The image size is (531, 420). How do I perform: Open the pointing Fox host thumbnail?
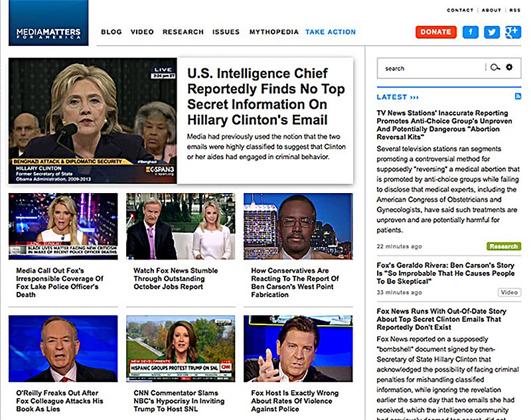(298, 348)
